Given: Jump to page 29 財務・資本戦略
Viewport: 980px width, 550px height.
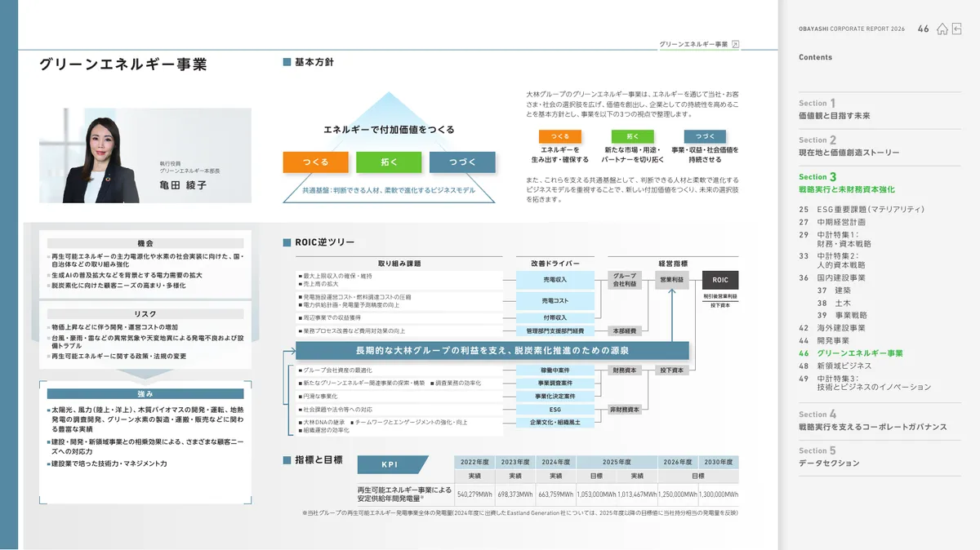Looking at the screenshot, I should pyautogui.click(x=835, y=239).
